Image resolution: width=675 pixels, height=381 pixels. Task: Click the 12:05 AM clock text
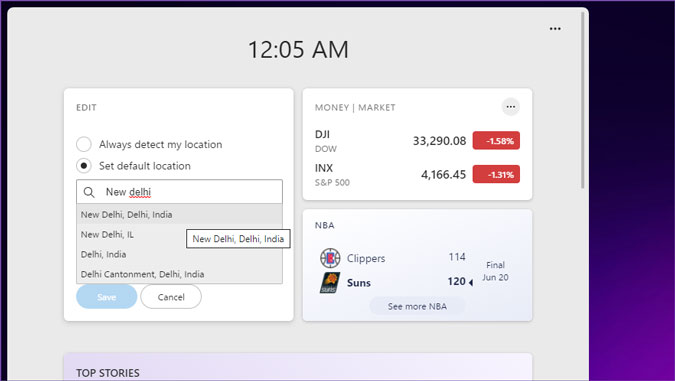[298, 49]
